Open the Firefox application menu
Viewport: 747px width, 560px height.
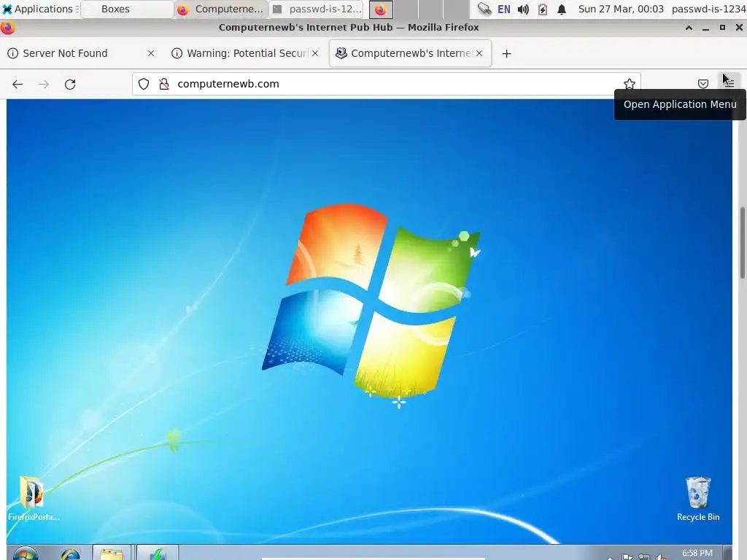(729, 82)
